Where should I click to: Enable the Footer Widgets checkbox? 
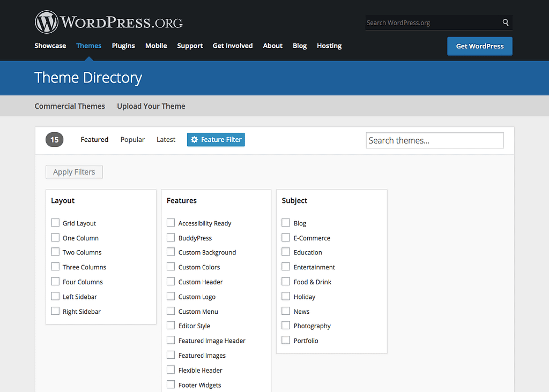171,385
